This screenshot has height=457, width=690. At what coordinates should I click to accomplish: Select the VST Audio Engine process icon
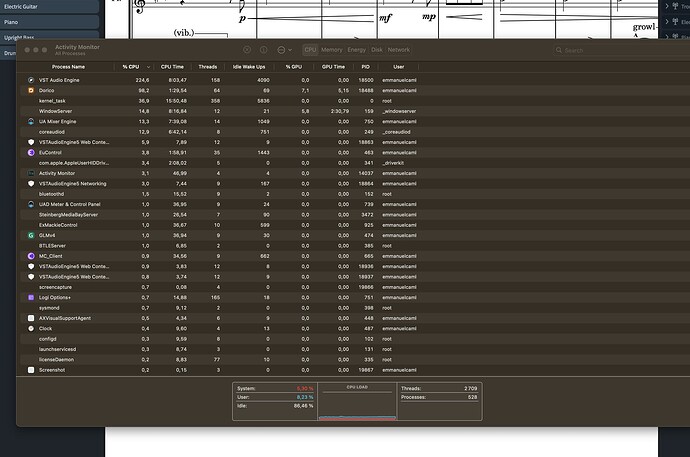click(31, 80)
